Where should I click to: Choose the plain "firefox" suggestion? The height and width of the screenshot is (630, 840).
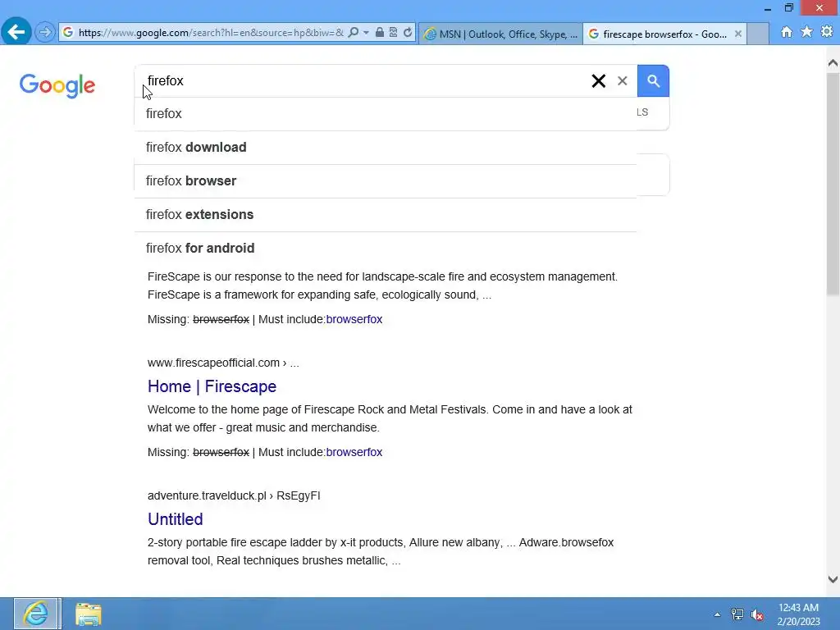tap(386, 113)
